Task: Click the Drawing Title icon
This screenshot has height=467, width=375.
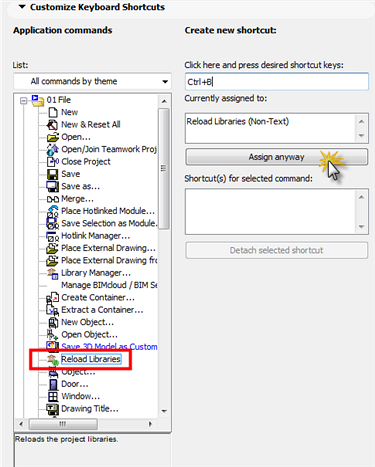Action: point(52,409)
